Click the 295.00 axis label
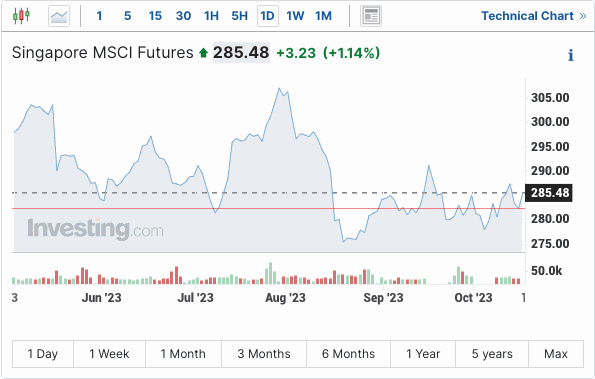 (550, 146)
